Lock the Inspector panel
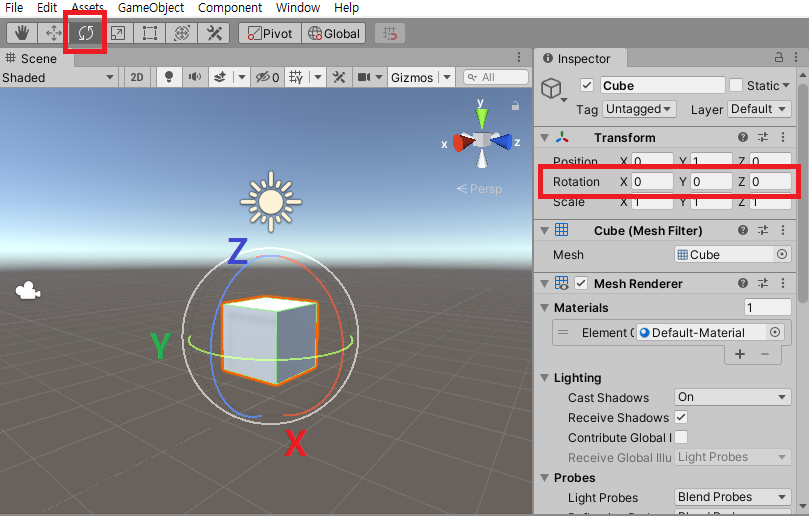 click(779, 57)
